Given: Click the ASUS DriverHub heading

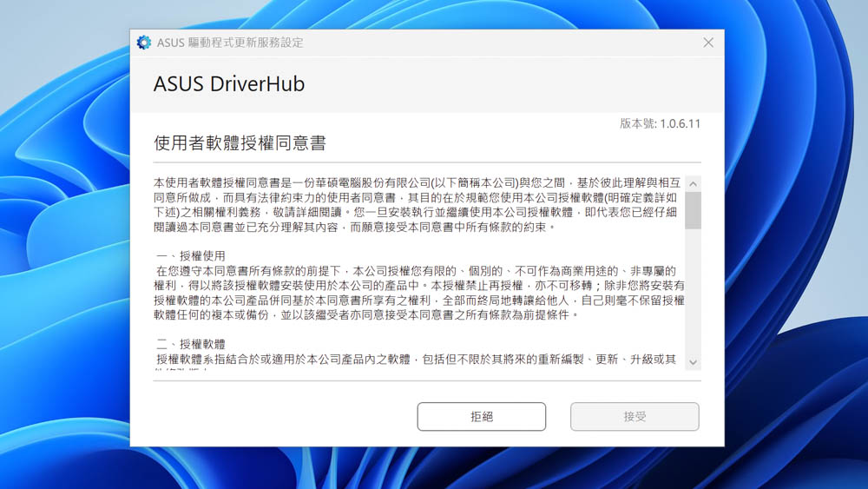Looking at the screenshot, I should (x=229, y=84).
